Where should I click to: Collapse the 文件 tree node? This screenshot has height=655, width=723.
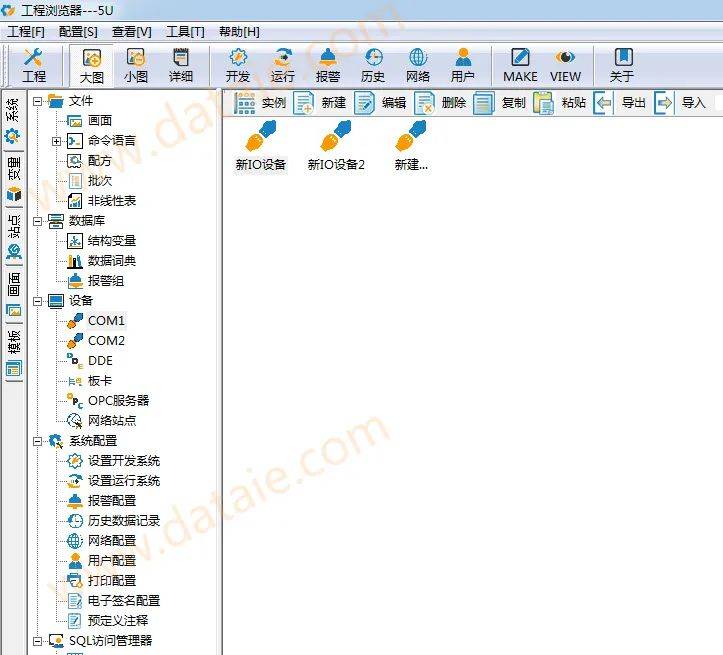point(37,101)
